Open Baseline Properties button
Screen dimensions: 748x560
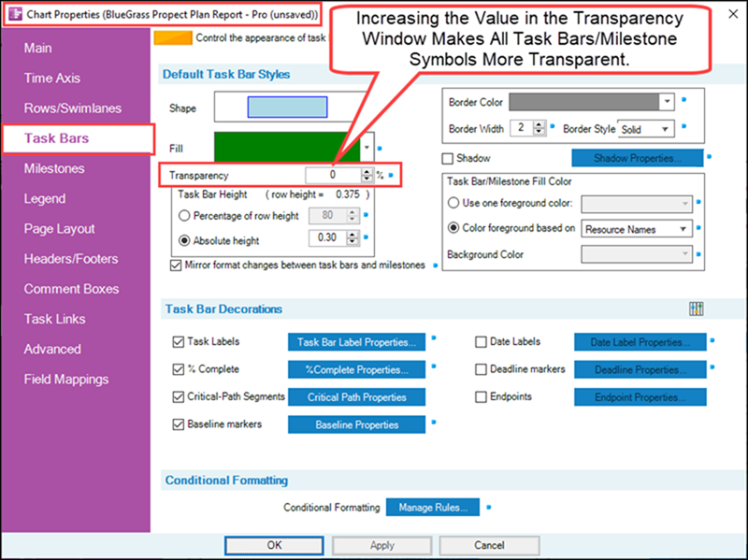(356, 424)
